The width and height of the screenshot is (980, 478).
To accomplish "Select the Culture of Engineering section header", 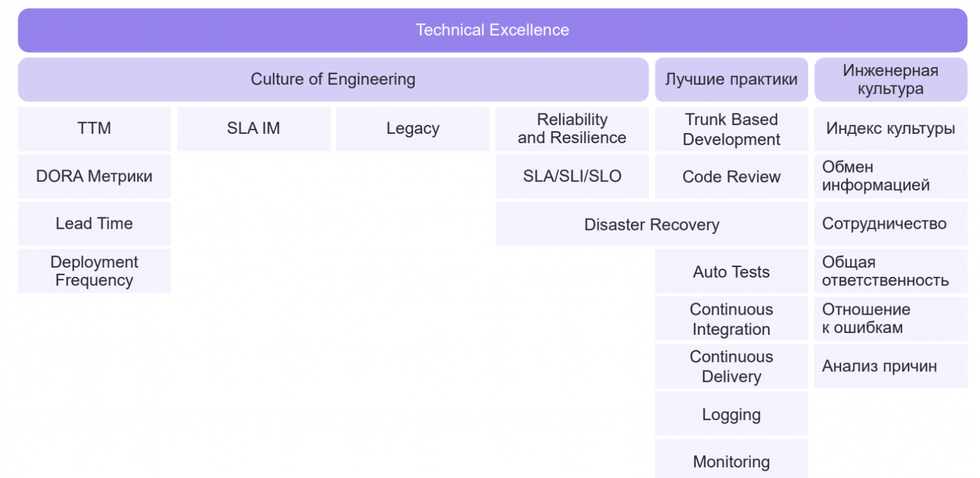I will [333, 80].
